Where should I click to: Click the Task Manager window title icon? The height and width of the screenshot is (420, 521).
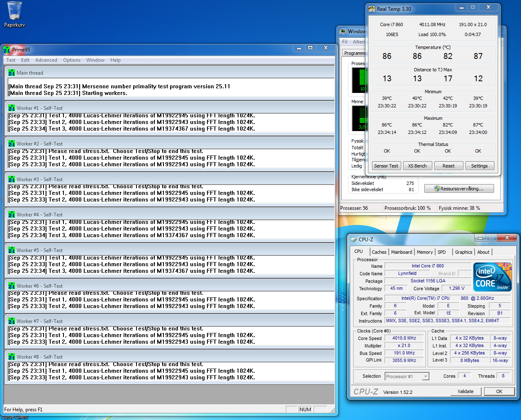(343, 32)
